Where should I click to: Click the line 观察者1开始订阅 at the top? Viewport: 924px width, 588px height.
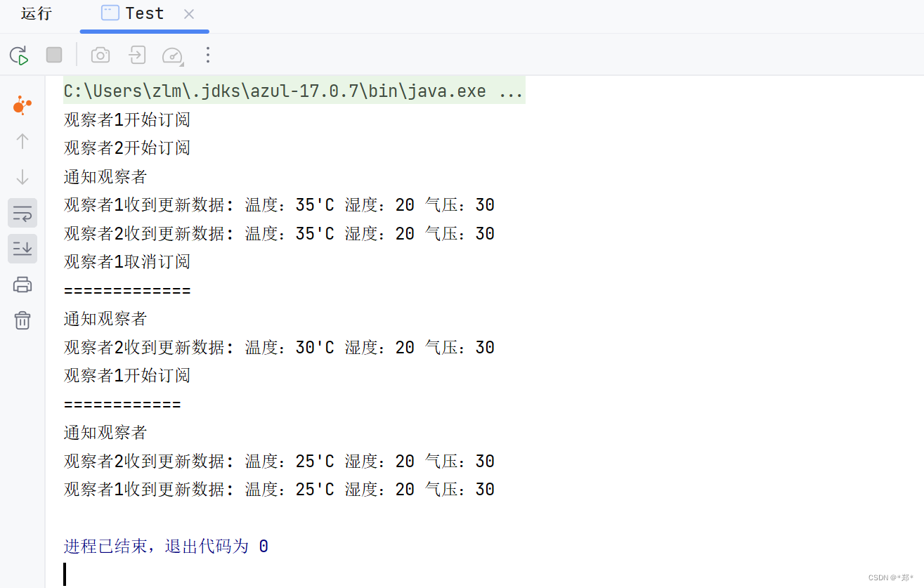pyautogui.click(x=127, y=119)
